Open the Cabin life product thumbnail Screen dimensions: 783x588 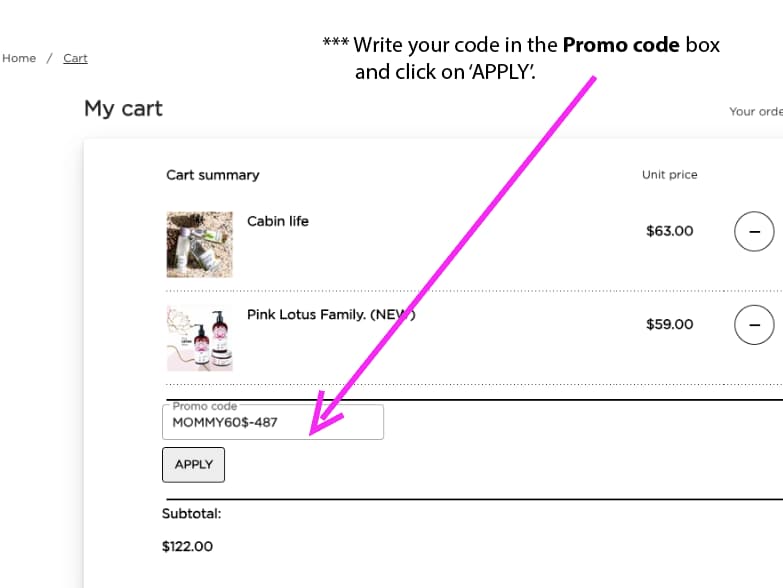199,243
